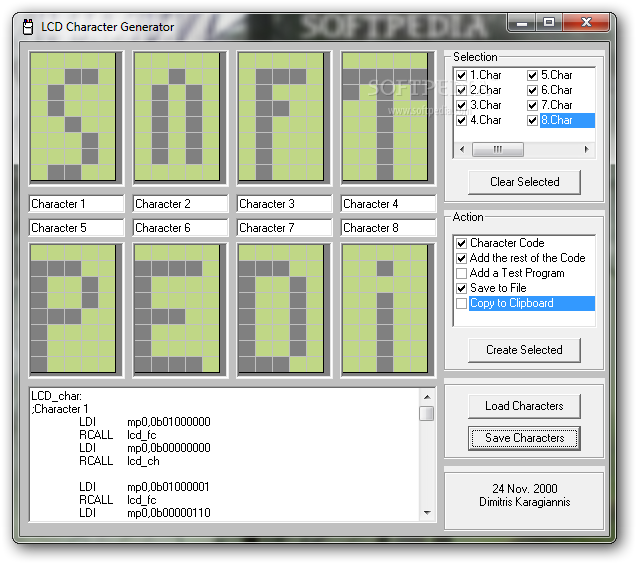Click the Selection list horizontal scroll thumb
This screenshot has height=564, width=637.
point(498,149)
